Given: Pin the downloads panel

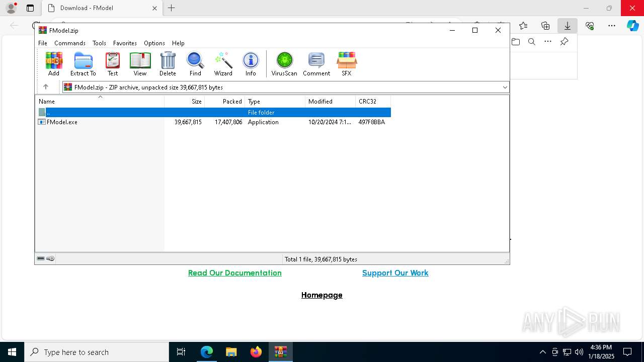Looking at the screenshot, I should (564, 42).
